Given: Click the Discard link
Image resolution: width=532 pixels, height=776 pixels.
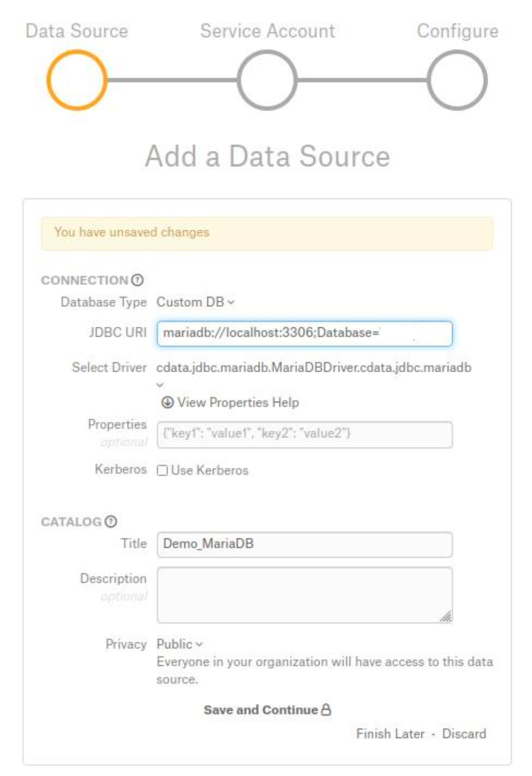Looking at the screenshot, I should [464, 734].
